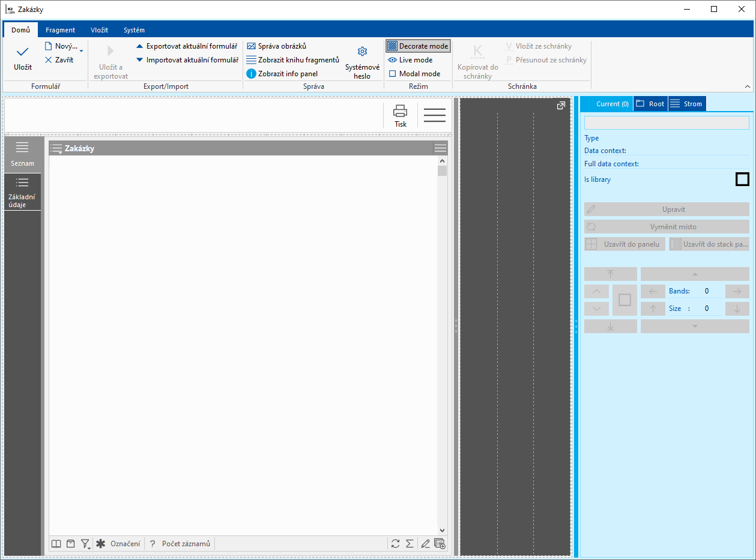Image resolution: width=756 pixels, height=560 pixels.
Task: Click Uzavřít do stack pa... button
Action: (709, 244)
